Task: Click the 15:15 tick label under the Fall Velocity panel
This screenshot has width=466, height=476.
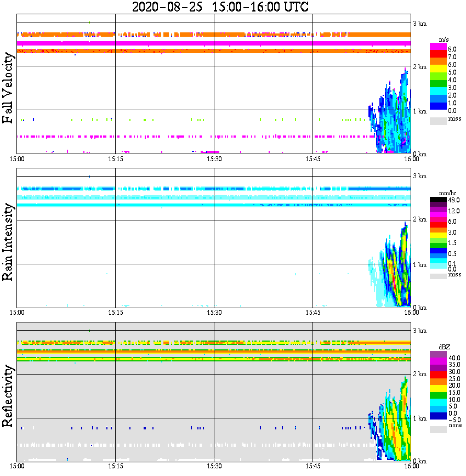Action: coord(116,159)
